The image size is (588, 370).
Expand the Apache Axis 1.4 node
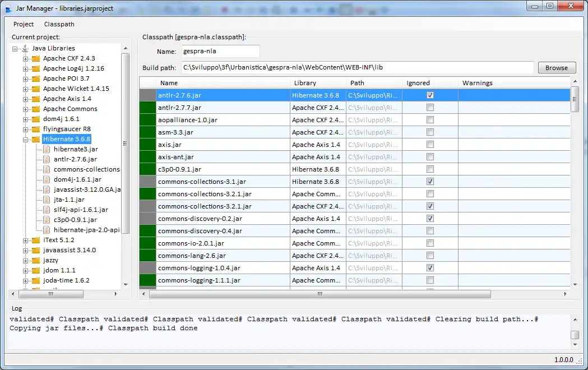point(25,99)
